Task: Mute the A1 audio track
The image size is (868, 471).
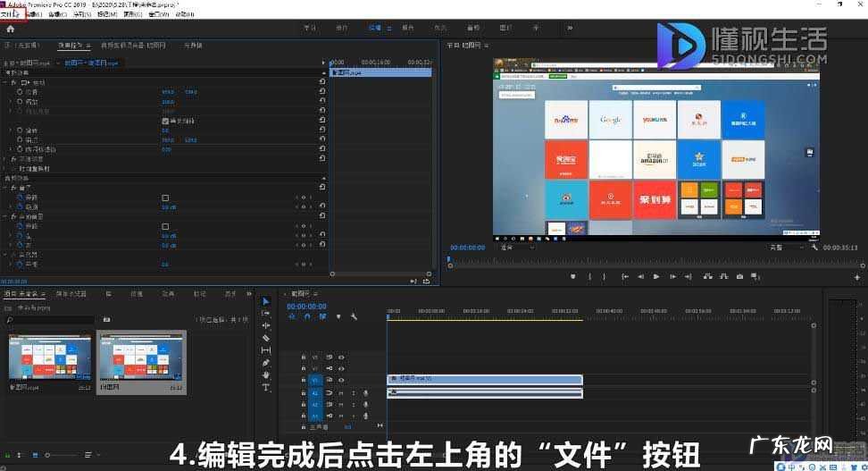Action: tap(341, 393)
